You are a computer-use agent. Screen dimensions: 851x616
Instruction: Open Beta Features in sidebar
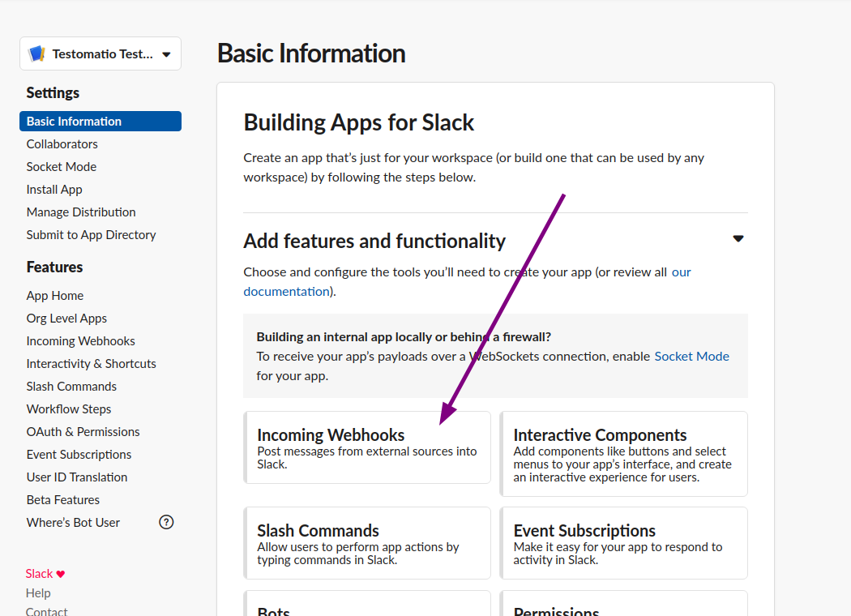click(x=63, y=500)
